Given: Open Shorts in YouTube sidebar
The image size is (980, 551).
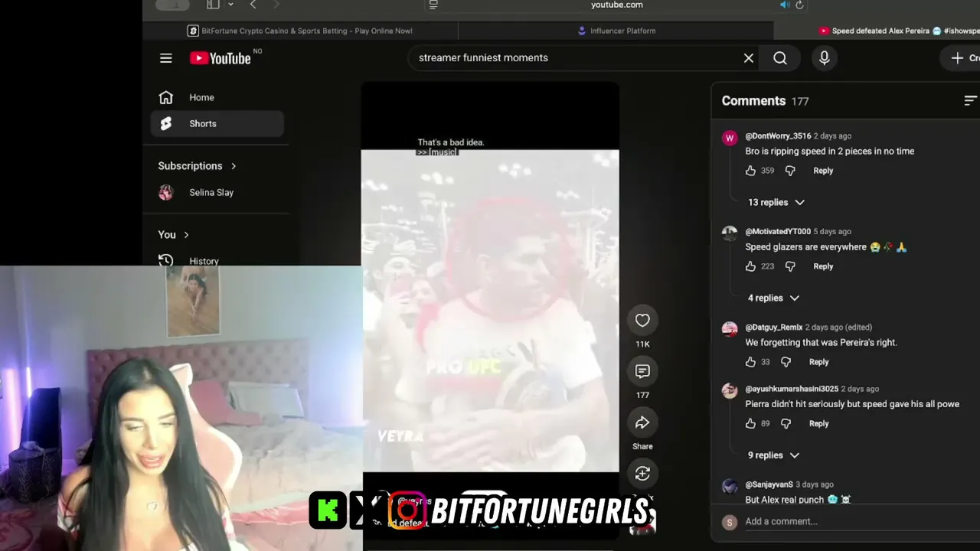Looking at the screenshot, I should 217,123.
